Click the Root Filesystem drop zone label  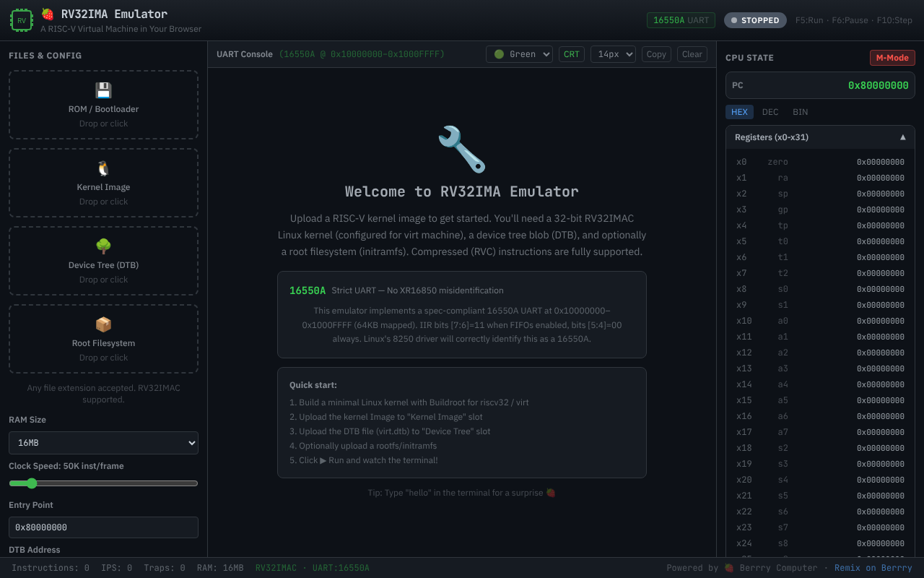pos(103,343)
